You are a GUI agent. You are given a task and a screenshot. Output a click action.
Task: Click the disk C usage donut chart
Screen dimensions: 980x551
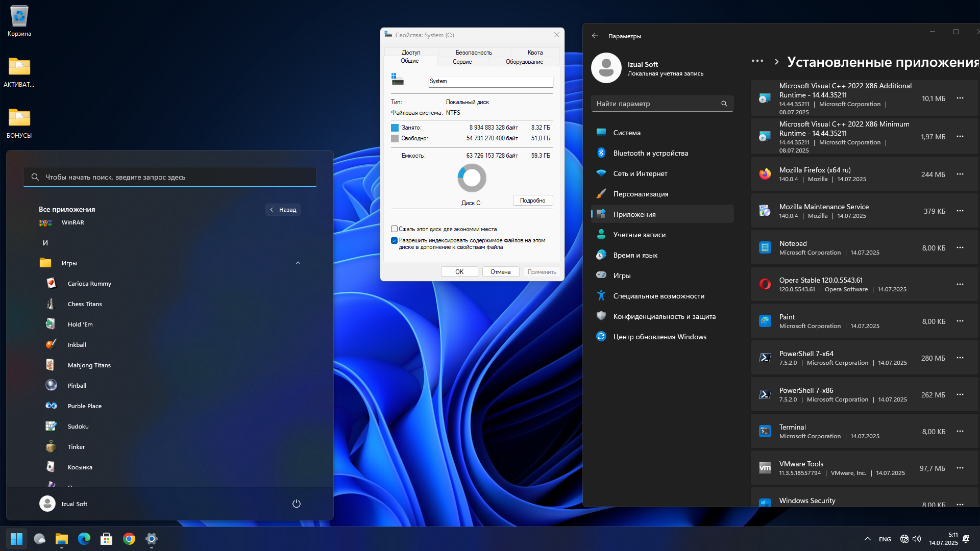point(472,178)
